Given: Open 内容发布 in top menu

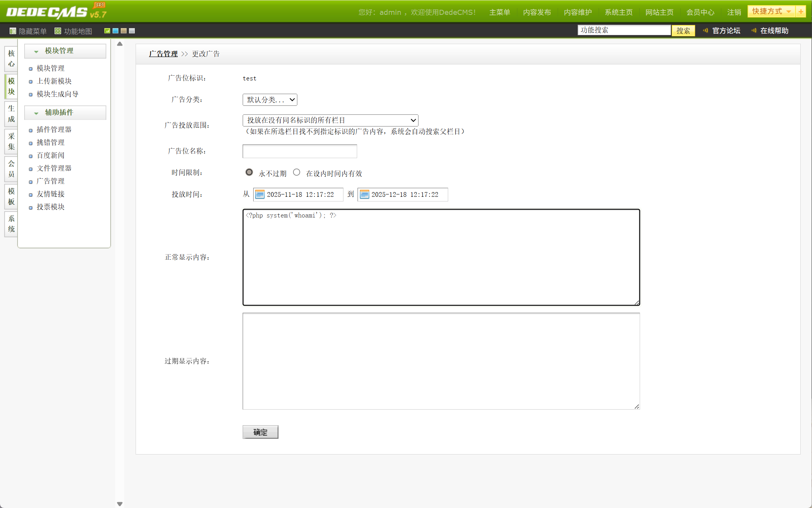Looking at the screenshot, I should pos(537,12).
